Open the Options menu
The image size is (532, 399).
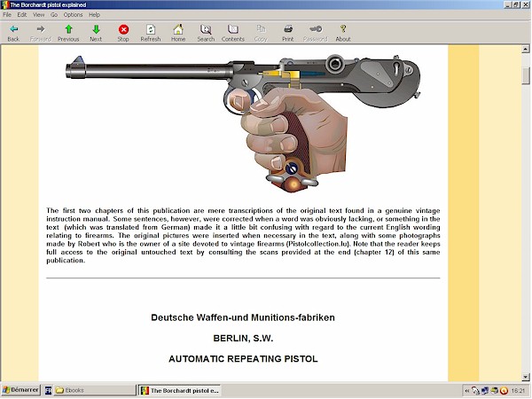(x=73, y=14)
